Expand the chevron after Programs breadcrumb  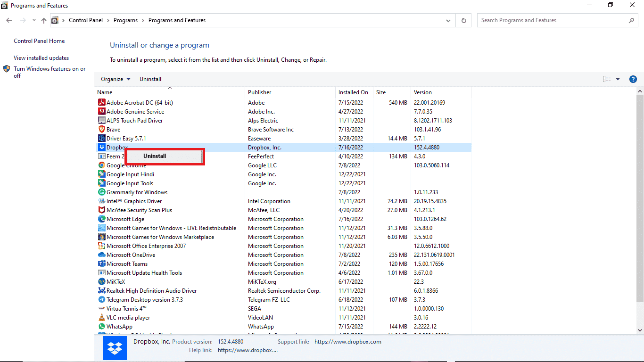point(143,20)
